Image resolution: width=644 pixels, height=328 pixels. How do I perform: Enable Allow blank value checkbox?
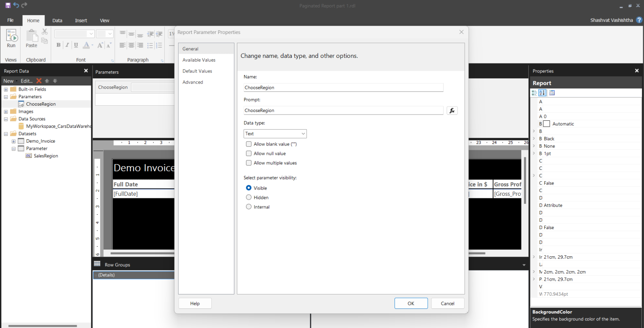249,144
